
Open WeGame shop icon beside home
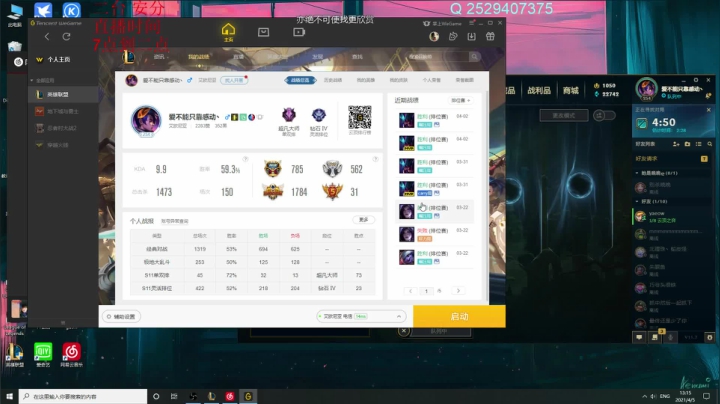[x=264, y=32]
